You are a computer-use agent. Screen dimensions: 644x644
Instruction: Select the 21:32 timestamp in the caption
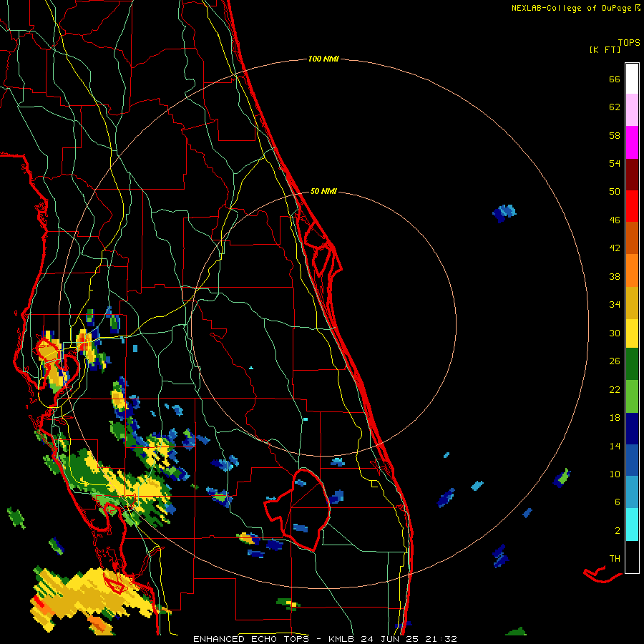click(441, 639)
